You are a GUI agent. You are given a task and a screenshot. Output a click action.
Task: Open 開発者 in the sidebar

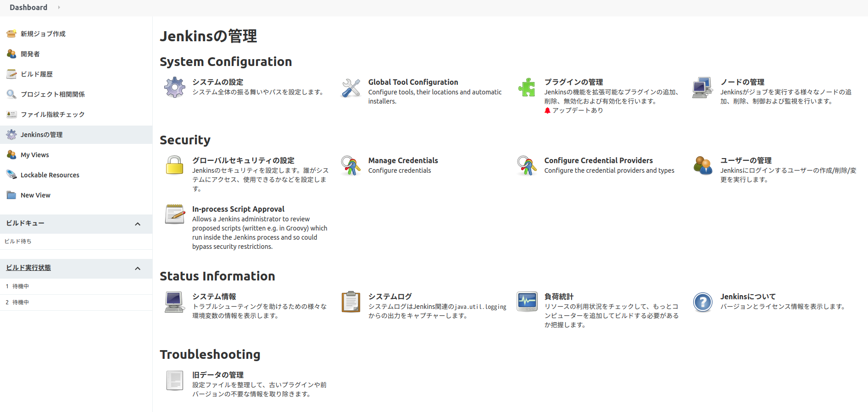(x=30, y=54)
